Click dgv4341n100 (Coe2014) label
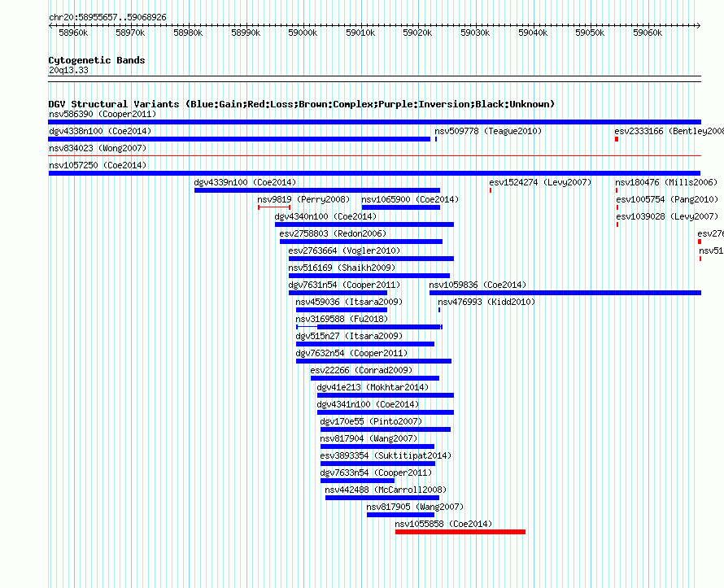This screenshot has height=588, width=724. (x=368, y=404)
